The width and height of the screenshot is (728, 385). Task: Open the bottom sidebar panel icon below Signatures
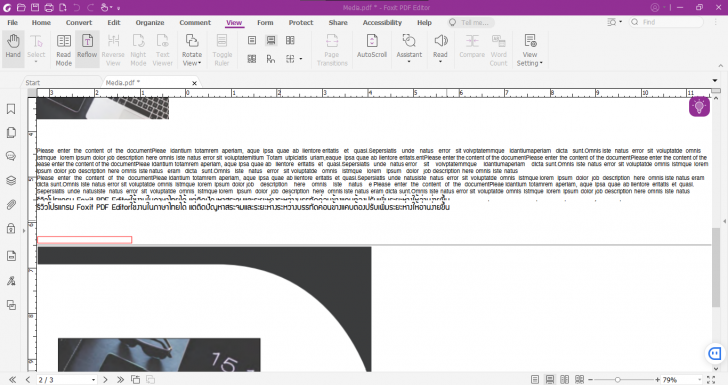coord(11,305)
